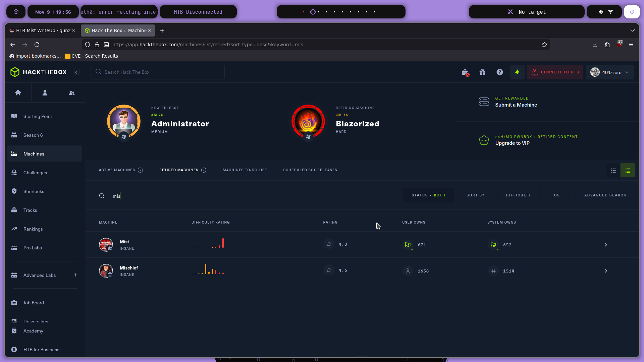
Task: Click Submit a Machine
Action: point(516,105)
